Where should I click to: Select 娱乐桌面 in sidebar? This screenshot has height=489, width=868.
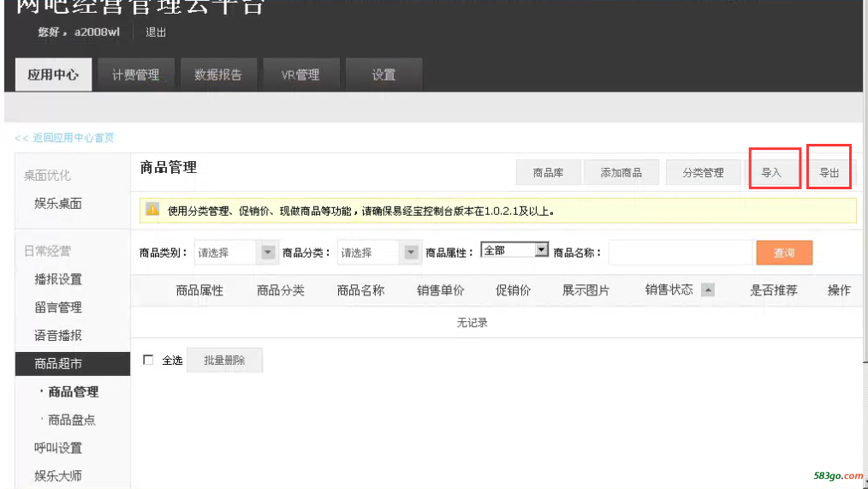tap(58, 203)
